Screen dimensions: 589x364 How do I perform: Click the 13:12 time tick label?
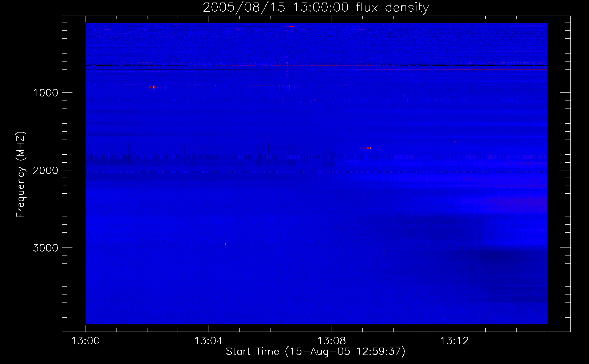pos(454,341)
